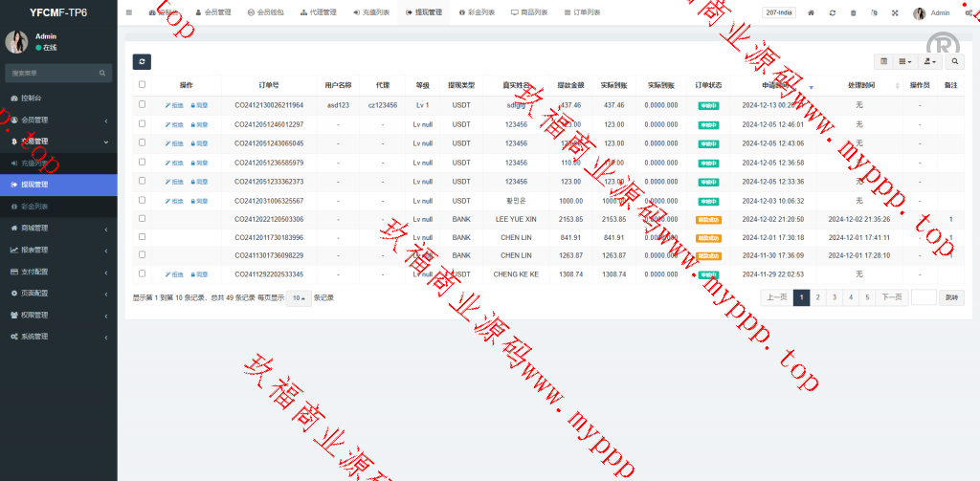
Task: Sort by the 处理时间 column header
Action: (x=858, y=85)
